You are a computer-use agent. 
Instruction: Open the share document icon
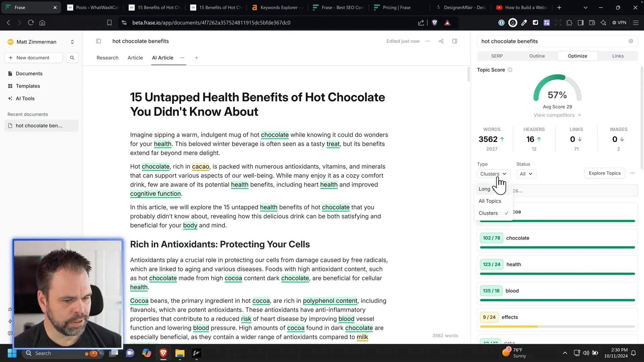(441, 41)
